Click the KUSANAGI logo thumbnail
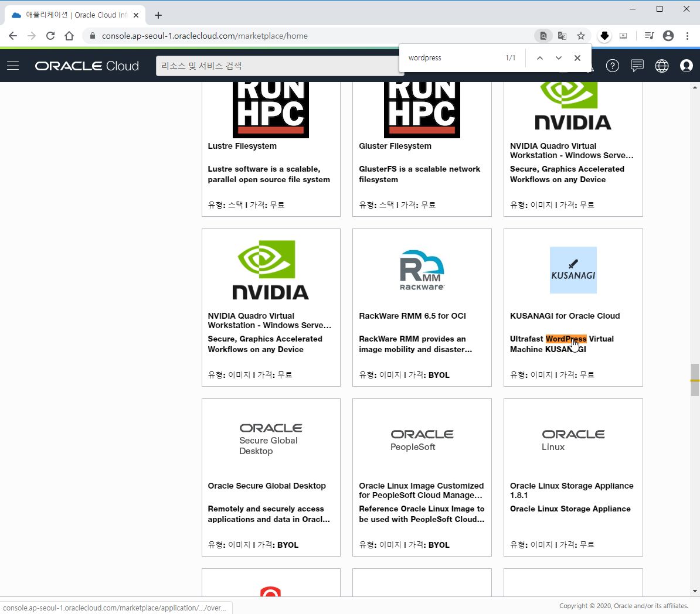This screenshot has height=614, width=700. [x=573, y=270]
